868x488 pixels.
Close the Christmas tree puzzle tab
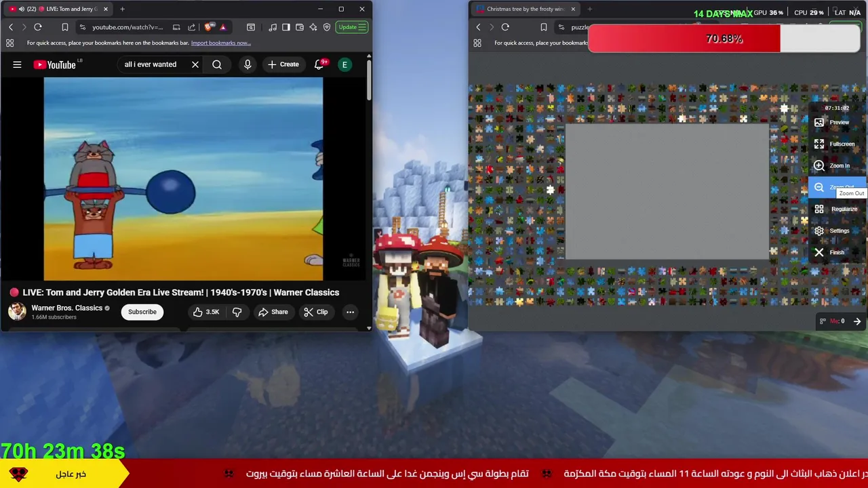click(573, 9)
